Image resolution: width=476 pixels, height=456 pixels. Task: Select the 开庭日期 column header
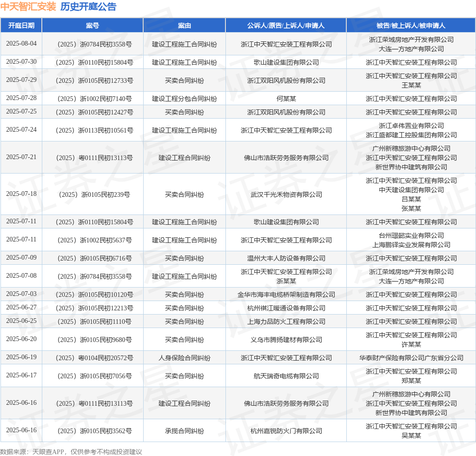coord(21,26)
